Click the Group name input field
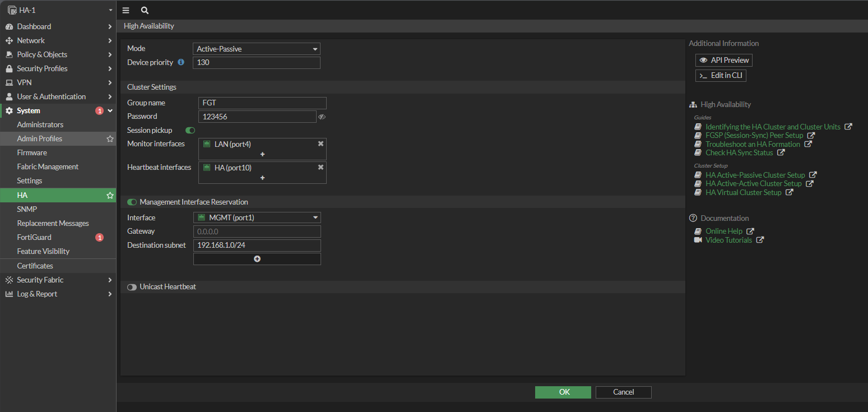Screen dimensions: 868x412 click(x=262, y=103)
